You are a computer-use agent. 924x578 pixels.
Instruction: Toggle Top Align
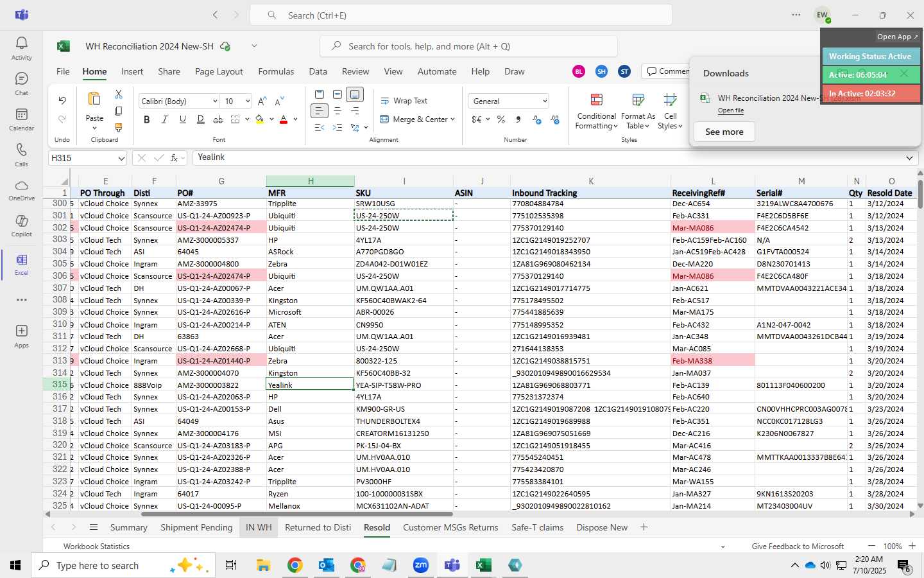point(320,94)
